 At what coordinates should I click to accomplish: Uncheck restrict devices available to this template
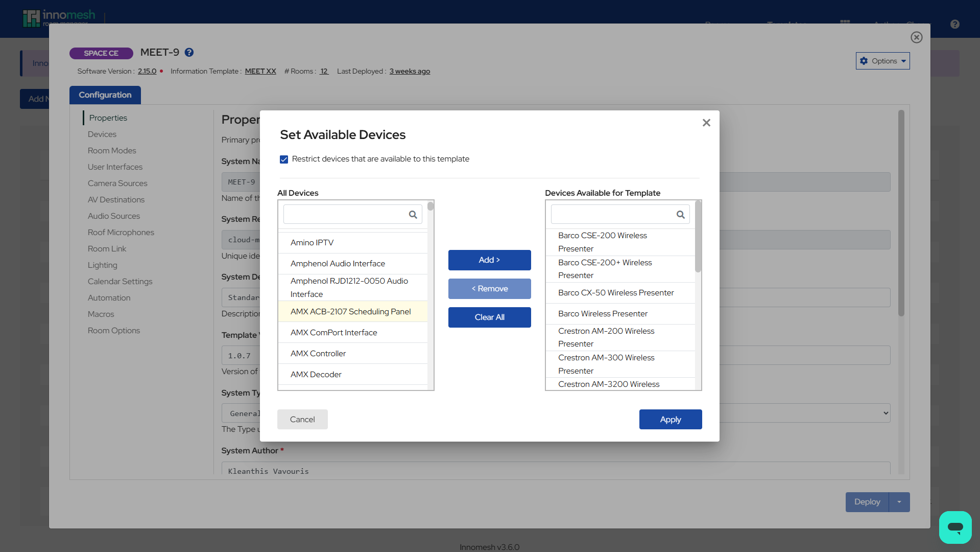[284, 159]
